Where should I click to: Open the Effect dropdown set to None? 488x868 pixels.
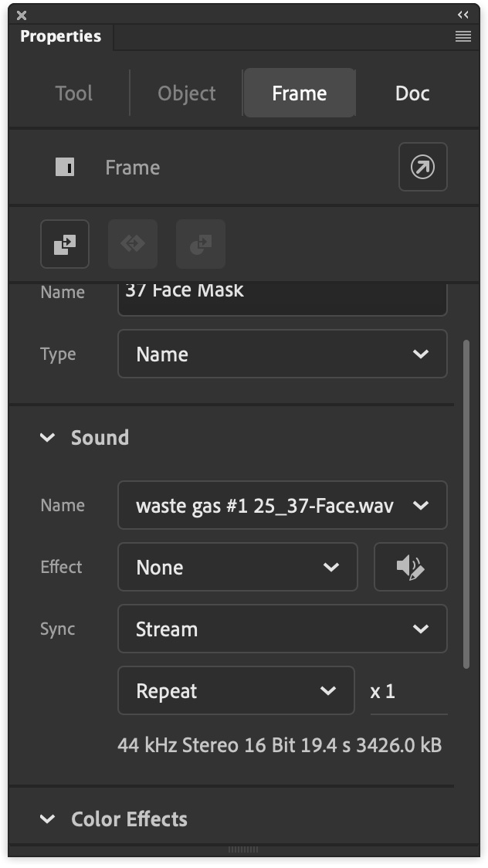click(237, 567)
